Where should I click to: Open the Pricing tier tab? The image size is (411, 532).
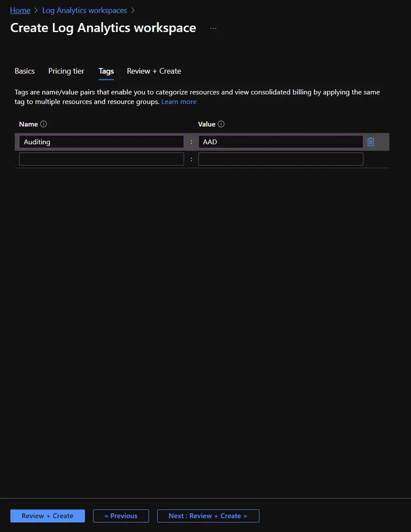tap(66, 71)
